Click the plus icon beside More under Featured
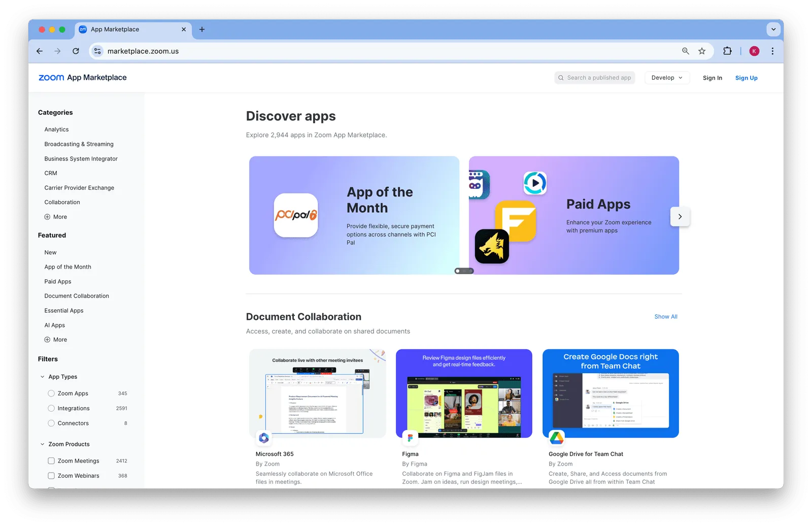 point(47,340)
